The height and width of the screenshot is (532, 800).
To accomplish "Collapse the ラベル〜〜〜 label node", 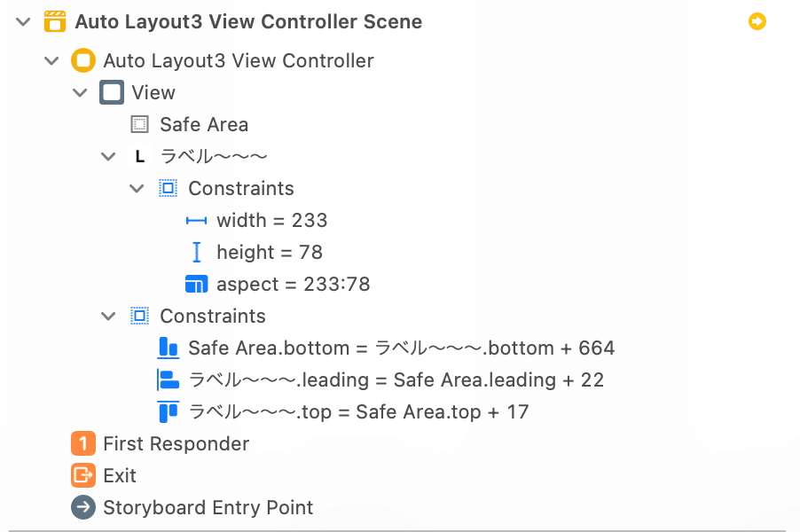I will point(108,157).
